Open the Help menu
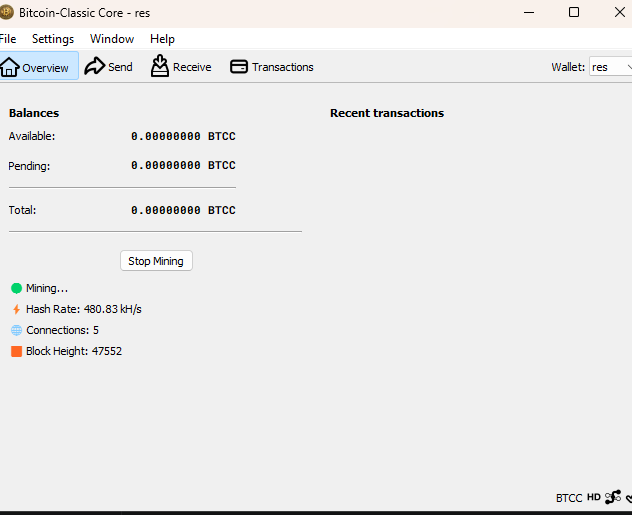Viewport: 632px width, 515px height. 162,39
